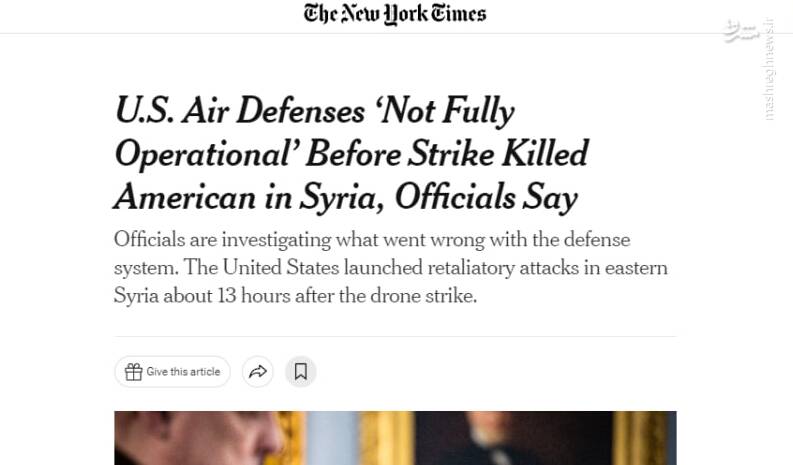
Task: Click the divider line above the share buttons
Action: click(395, 337)
